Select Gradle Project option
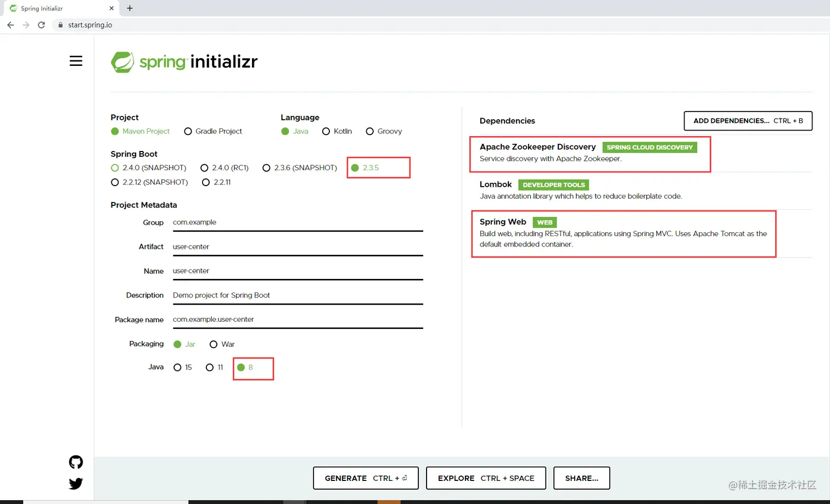830x504 pixels. click(x=213, y=131)
